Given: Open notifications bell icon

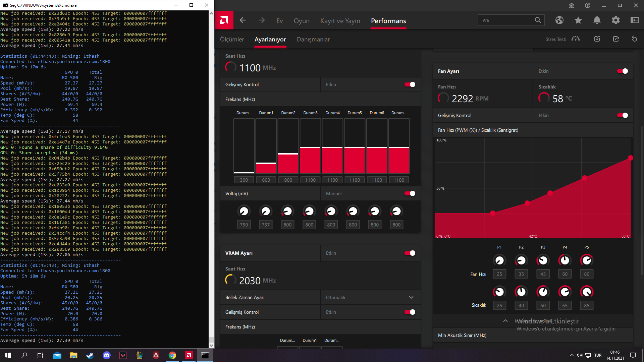Looking at the screenshot, I should 597,20.
